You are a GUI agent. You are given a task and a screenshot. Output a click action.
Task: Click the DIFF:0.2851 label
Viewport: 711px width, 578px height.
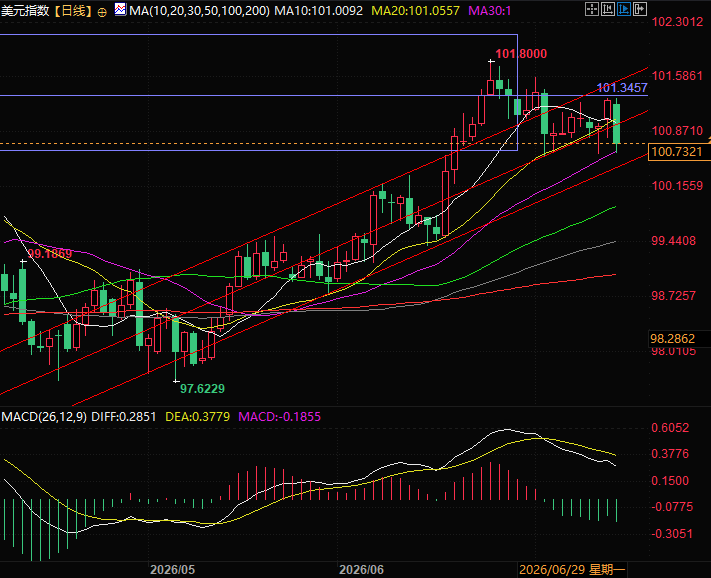124,417
